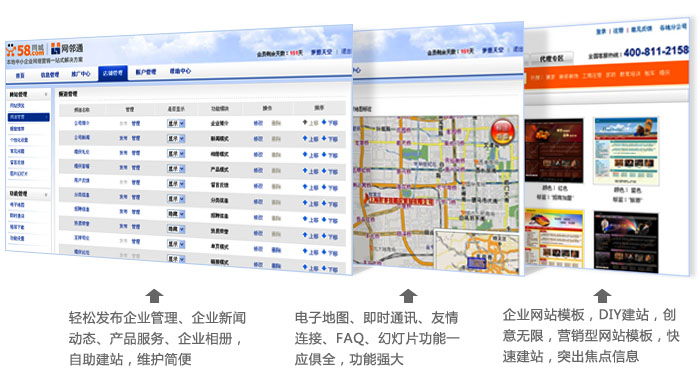Click the blue rectangle in the mini overview map

[x=476, y=263]
